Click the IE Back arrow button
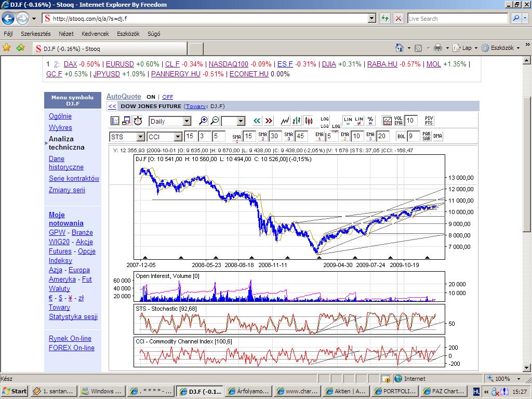This screenshot has width=532, height=399. pos(8,18)
